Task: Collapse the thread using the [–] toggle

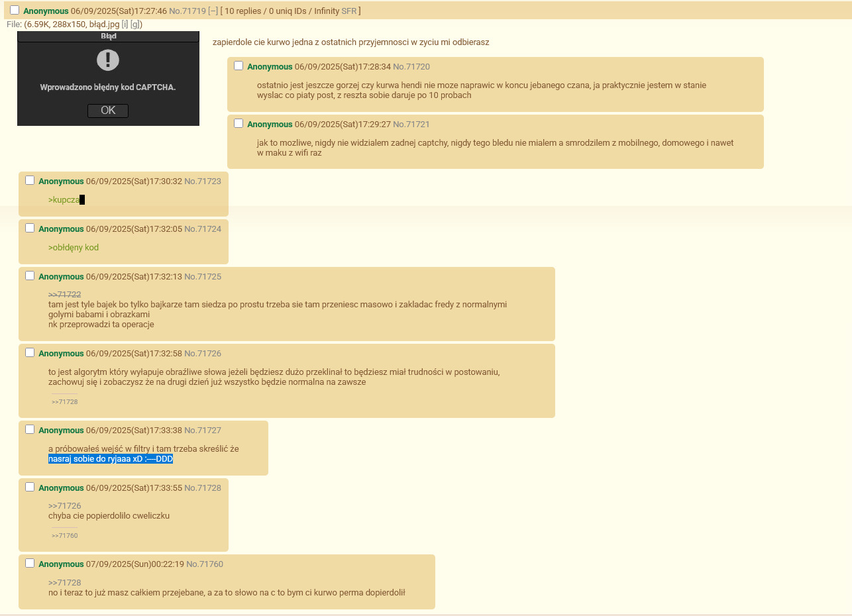Action: pyautogui.click(x=213, y=11)
